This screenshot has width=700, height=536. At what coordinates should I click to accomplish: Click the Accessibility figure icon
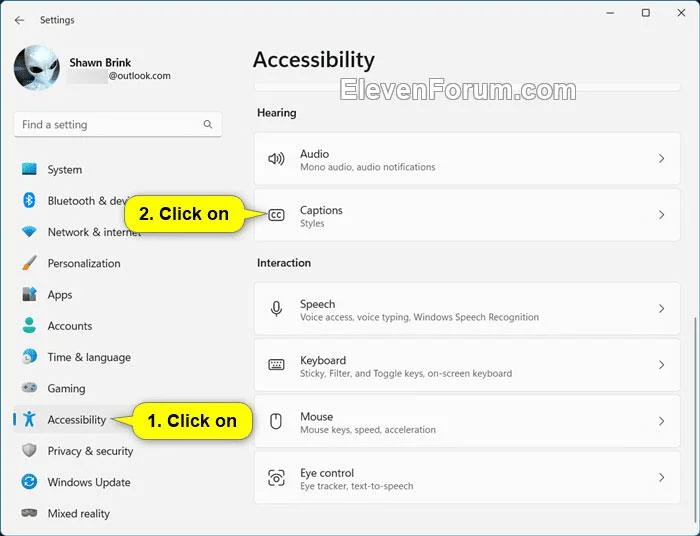[29, 419]
